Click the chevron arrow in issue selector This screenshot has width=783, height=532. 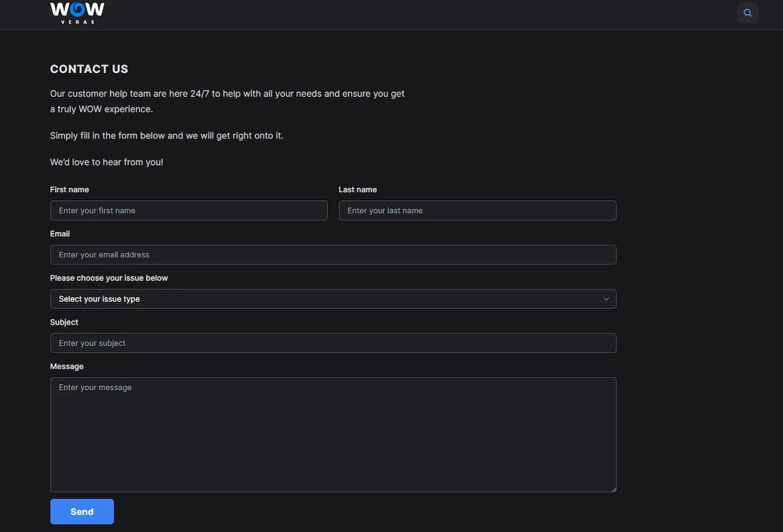pyautogui.click(x=606, y=299)
